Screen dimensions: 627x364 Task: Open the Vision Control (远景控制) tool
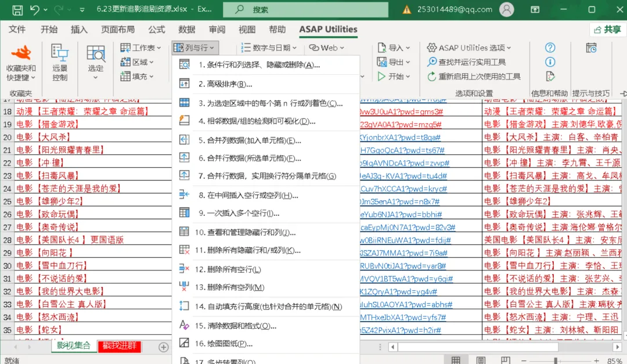coord(60,62)
